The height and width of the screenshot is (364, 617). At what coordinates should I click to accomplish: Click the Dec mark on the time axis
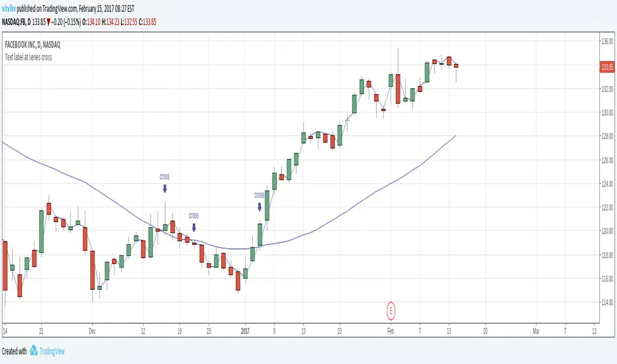[x=92, y=330]
